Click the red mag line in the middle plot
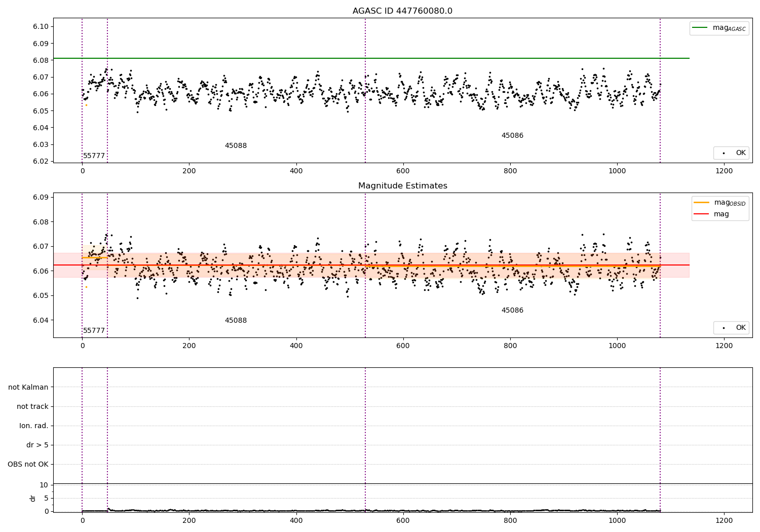The image size is (760, 532). pyautogui.click(x=371, y=265)
